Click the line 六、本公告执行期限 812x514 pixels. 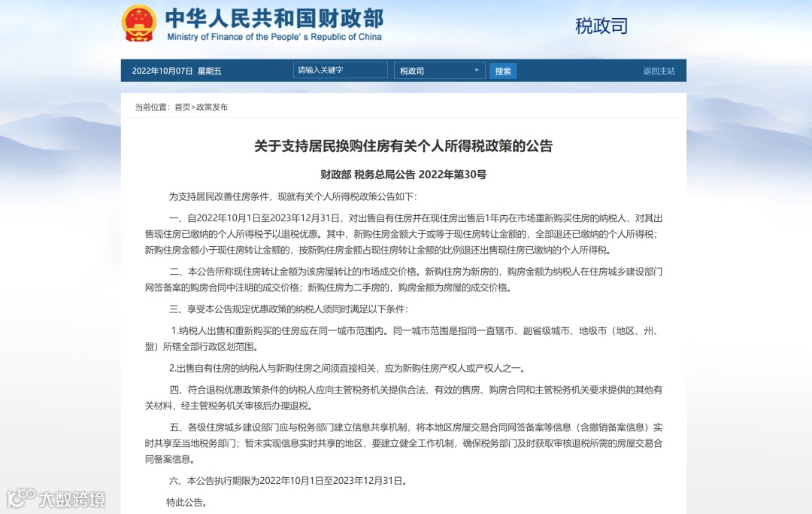288,481
